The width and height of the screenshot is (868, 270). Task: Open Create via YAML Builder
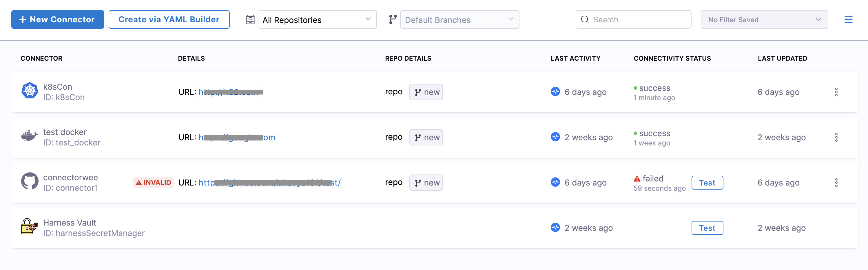tap(169, 19)
